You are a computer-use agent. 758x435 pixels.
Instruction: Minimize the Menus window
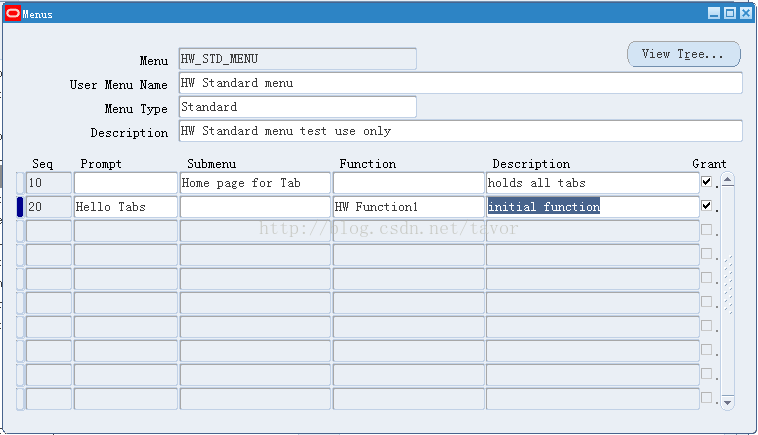click(x=714, y=14)
